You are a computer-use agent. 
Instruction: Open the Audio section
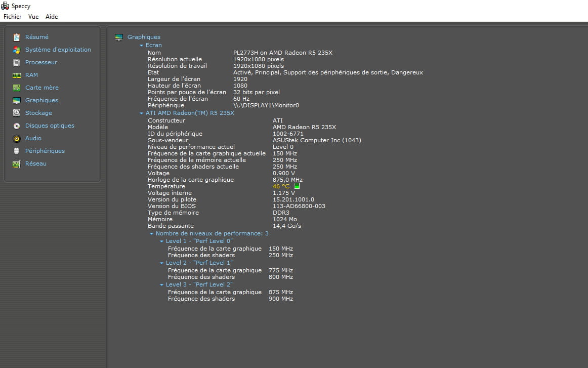(33, 138)
